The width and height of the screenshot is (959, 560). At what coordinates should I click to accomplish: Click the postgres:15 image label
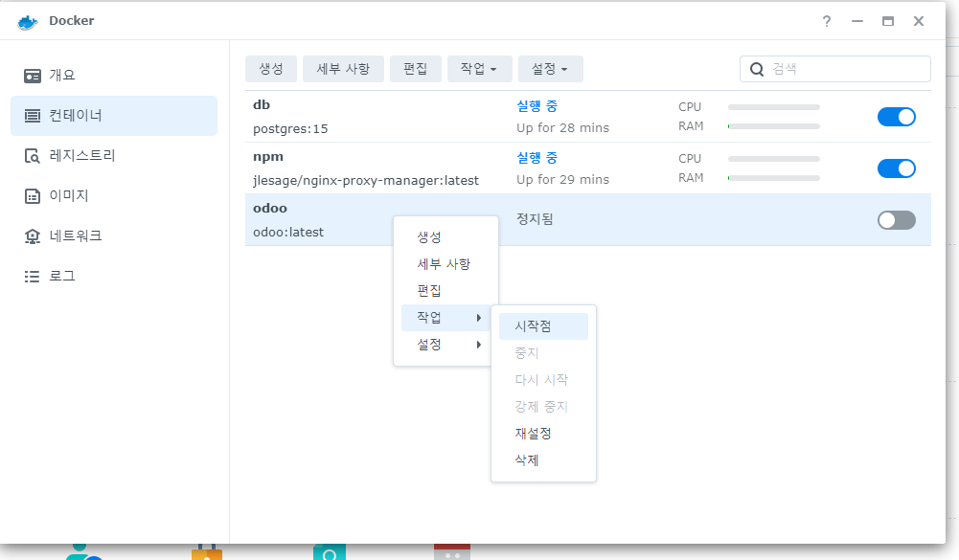tap(290, 129)
